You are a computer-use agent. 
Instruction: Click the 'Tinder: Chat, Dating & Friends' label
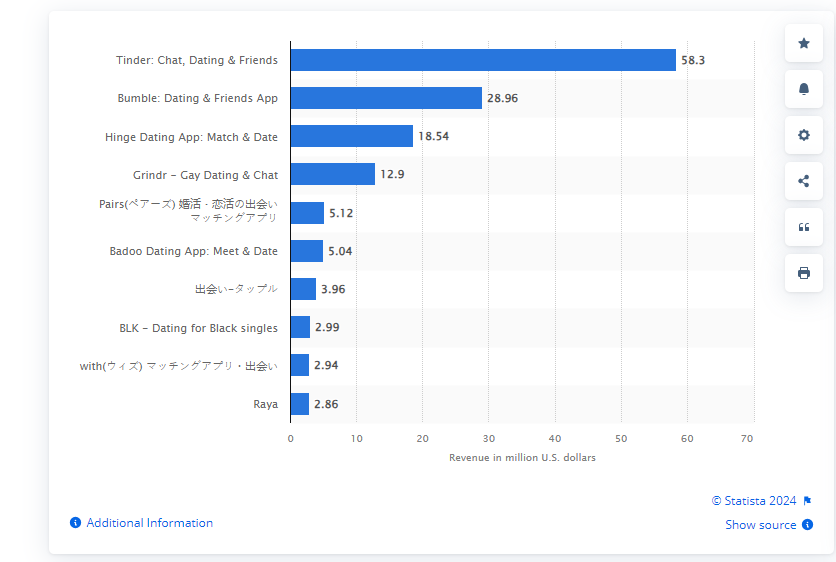point(197,60)
